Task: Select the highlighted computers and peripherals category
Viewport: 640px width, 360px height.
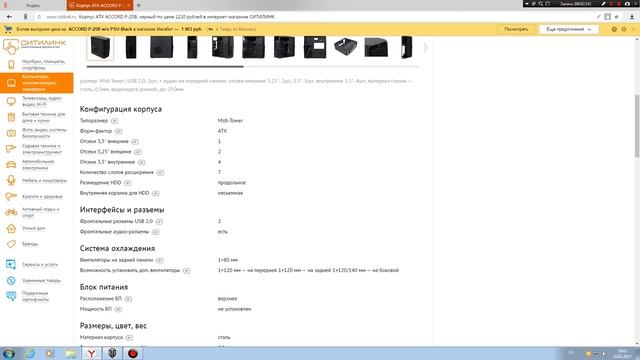Action: [x=37, y=83]
